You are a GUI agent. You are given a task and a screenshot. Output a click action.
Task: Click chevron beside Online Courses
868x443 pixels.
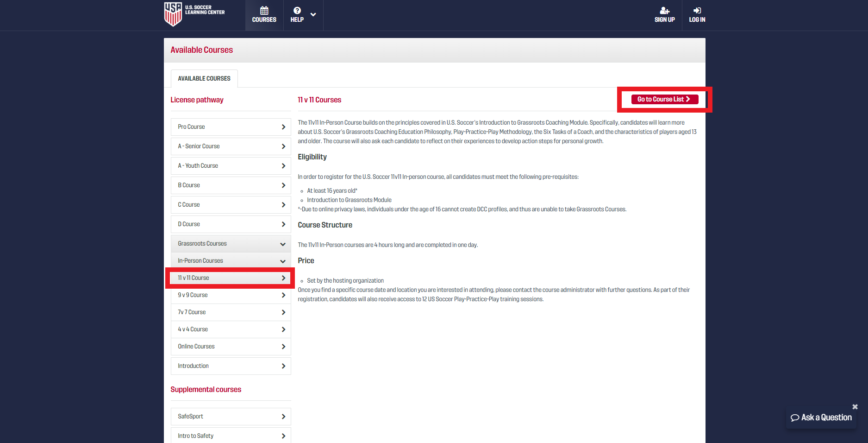click(x=283, y=347)
